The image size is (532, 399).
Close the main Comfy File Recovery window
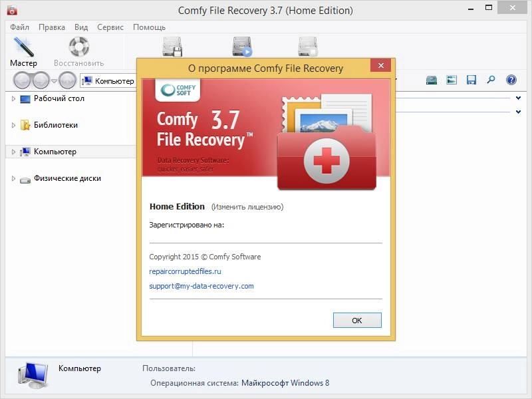click(x=512, y=8)
